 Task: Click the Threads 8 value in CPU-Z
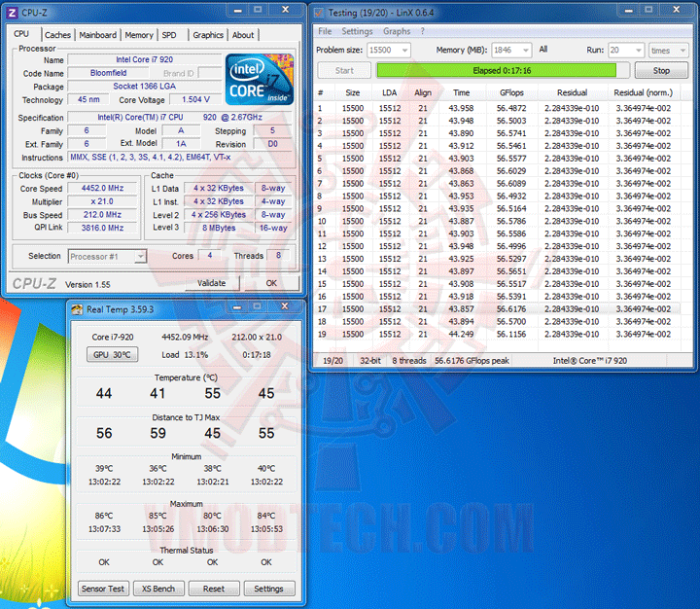click(x=278, y=255)
